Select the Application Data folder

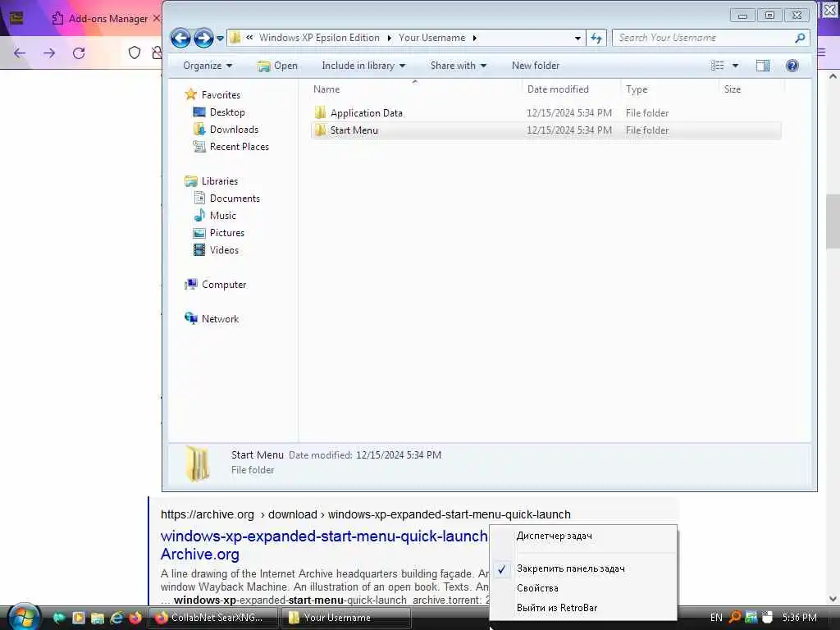(546, 113)
